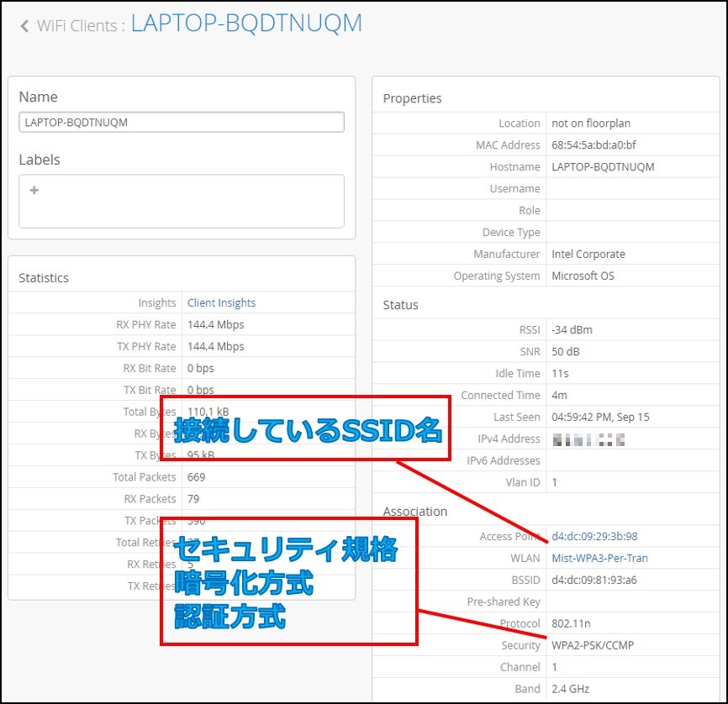The width and height of the screenshot is (728, 704).
Task: Click the Pre-shared Key label
Action: [x=504, y=602]
